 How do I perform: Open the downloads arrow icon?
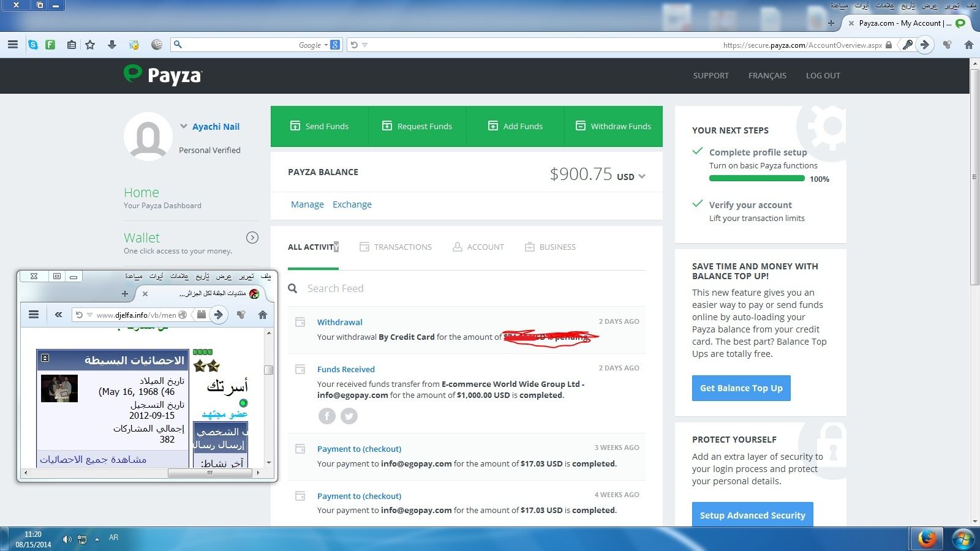point(112,45)
